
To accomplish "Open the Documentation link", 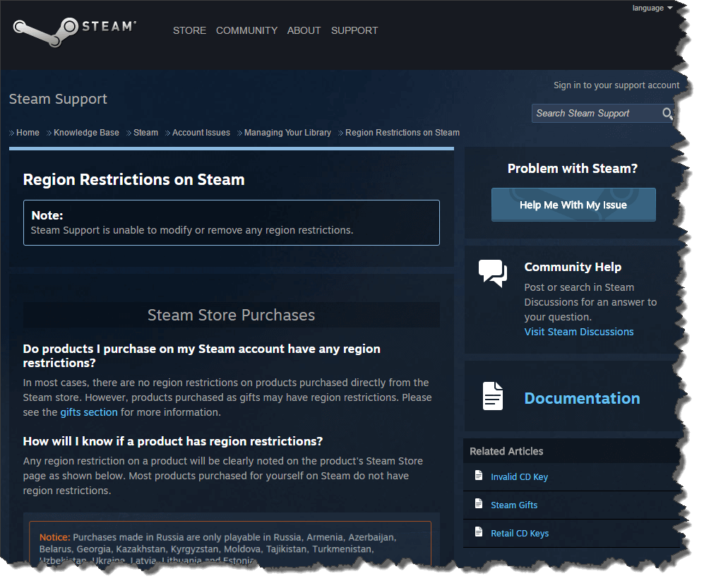I will coord(582,398).
